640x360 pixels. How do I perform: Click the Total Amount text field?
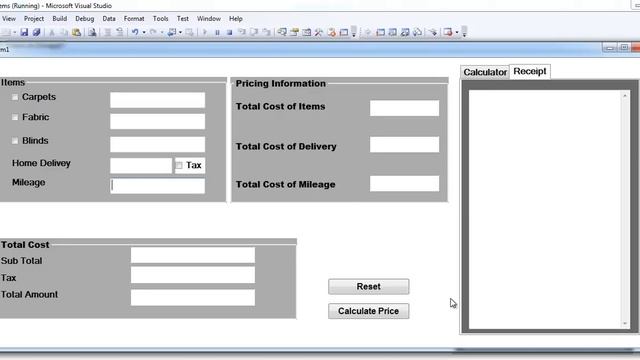pyautogui.click(x=193, y=298)
